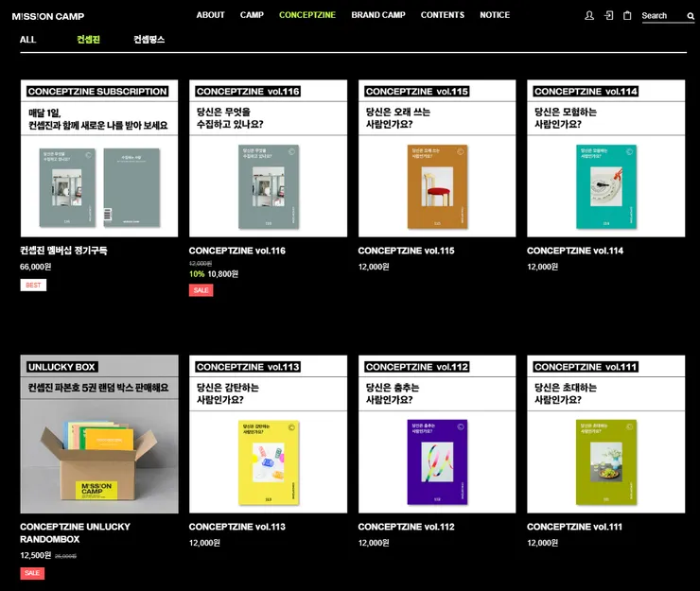The image size is (700, 591).
Task: Click the MISSION CAMP logo
Action: (x=47, y=16)
